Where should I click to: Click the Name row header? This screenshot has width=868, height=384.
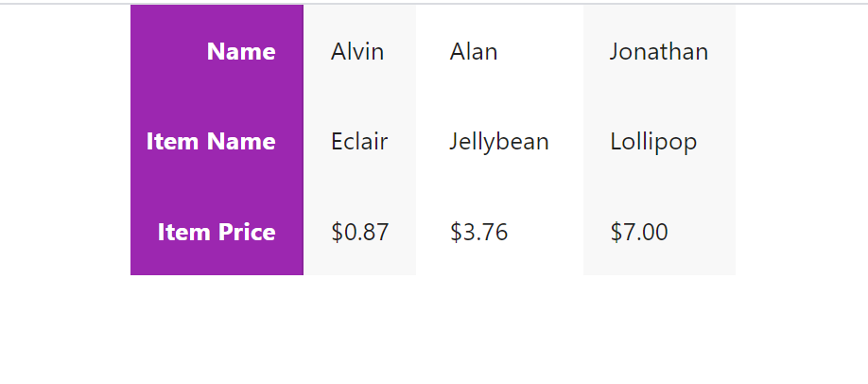(241, 51)
